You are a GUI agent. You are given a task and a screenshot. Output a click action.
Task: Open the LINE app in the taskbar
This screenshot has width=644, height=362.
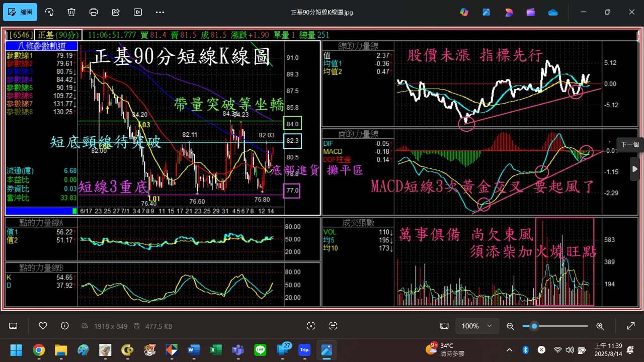tap(260, 350)
